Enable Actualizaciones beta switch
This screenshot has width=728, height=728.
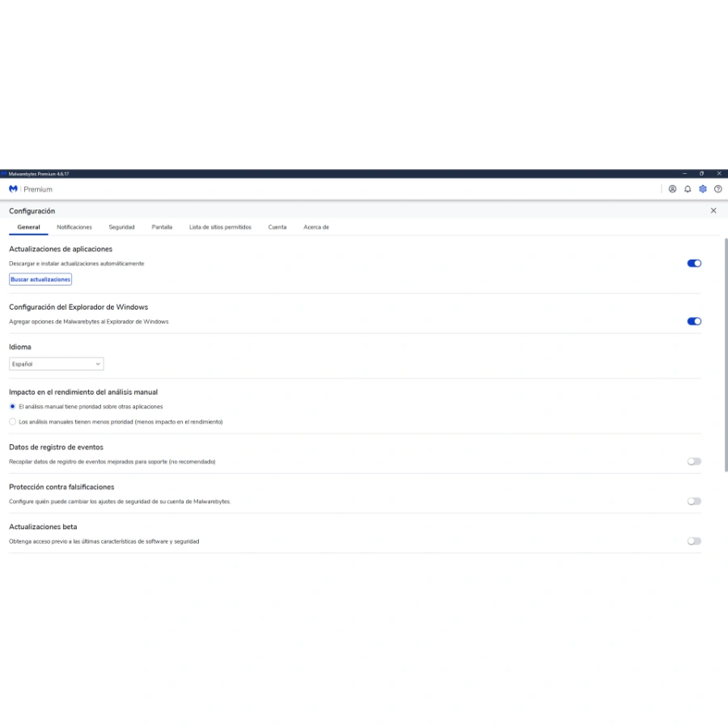pos(694,541)
